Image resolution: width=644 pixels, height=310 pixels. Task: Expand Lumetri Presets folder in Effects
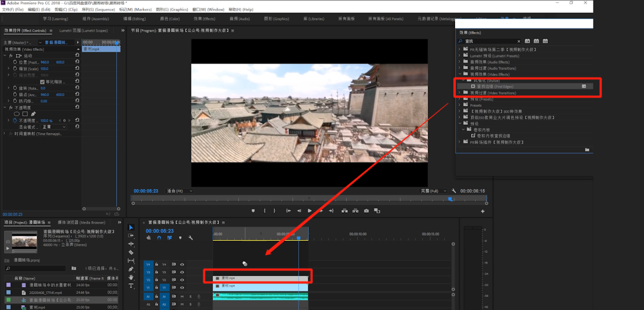[460, 55]
